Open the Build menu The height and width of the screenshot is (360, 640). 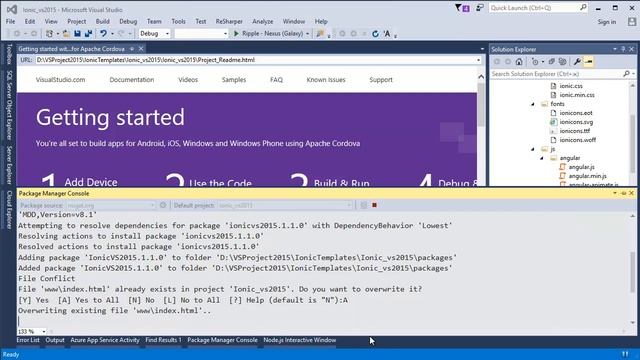102,21
